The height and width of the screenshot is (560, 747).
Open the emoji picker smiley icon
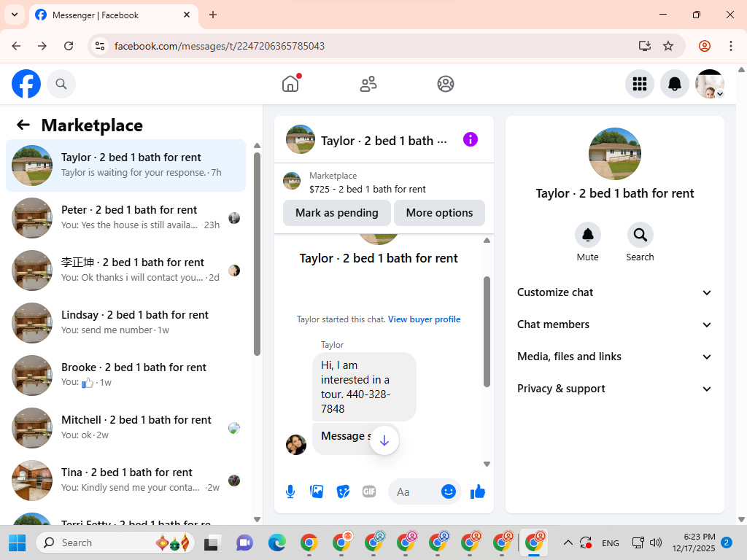[449, 491]
